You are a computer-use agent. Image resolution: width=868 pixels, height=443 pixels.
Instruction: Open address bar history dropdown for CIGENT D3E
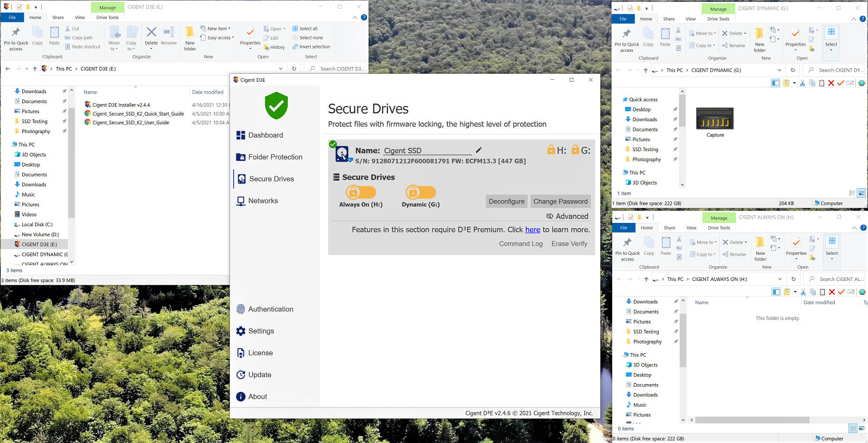point(281,69)
